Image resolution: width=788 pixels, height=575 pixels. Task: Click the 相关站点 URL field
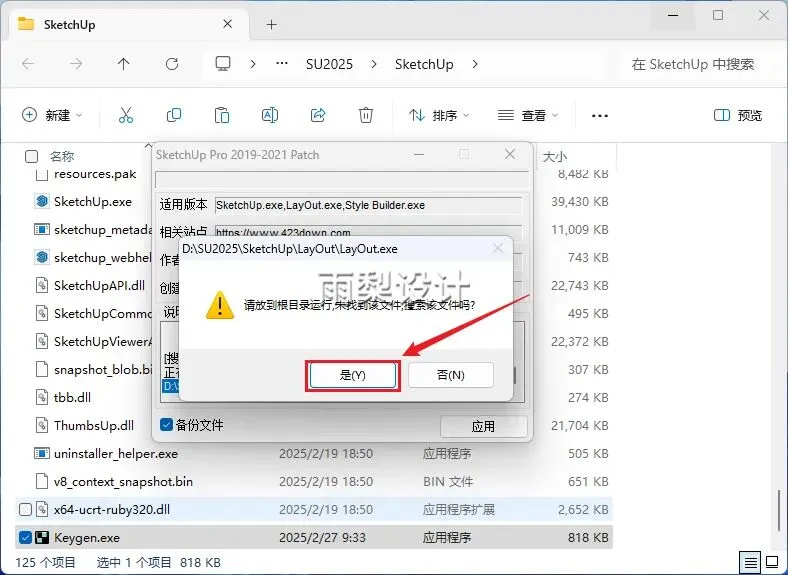pos(368,231)
